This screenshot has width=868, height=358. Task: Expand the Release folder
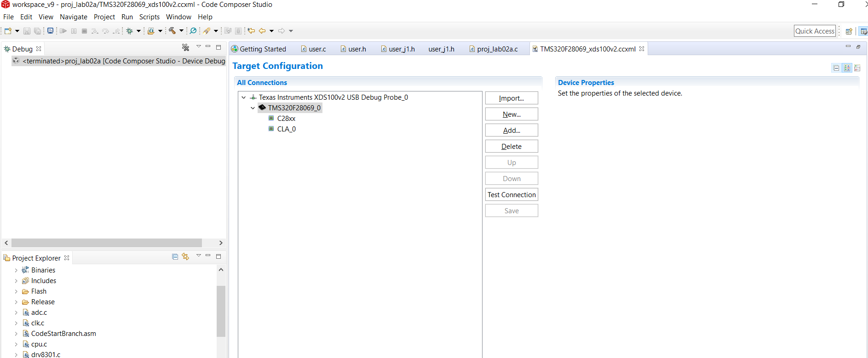click(16, 302)
